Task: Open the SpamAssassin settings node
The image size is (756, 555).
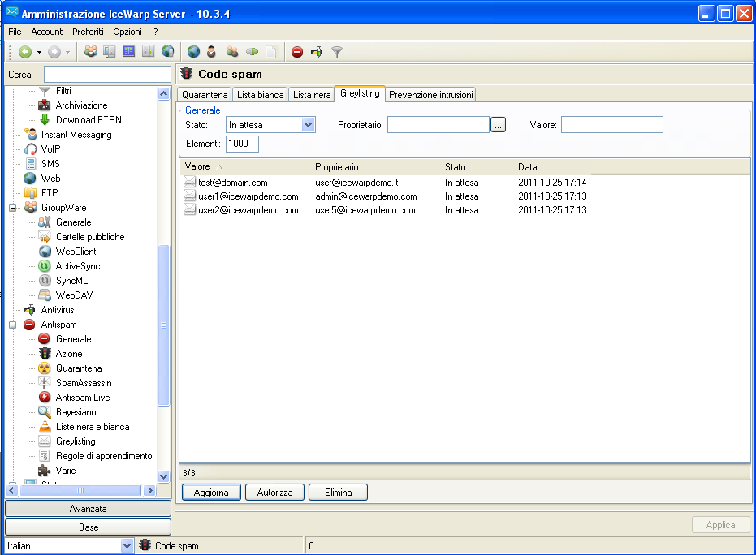Action: coord(84,383)
